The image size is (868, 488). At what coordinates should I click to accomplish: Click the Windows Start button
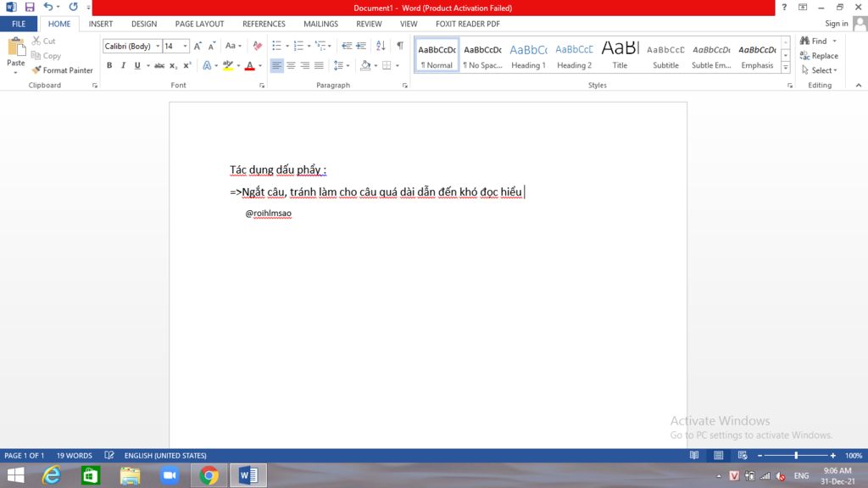click(x=15, y=475)
